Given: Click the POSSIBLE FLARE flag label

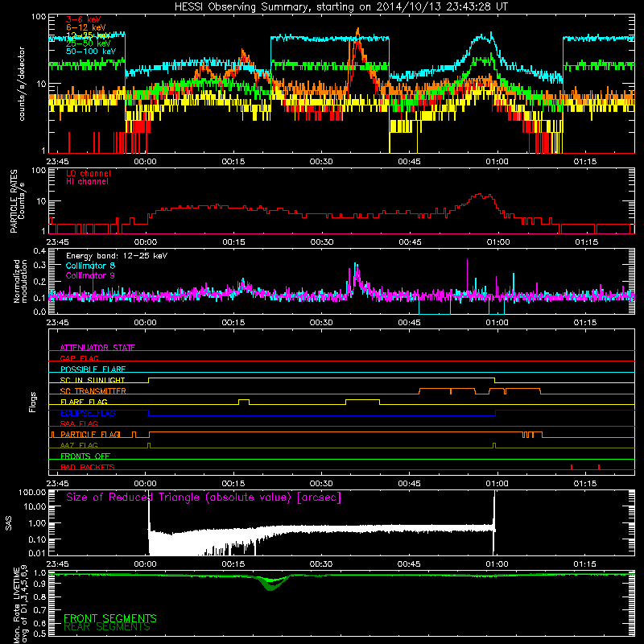Looking at the screenshot, I should point(93,369).
